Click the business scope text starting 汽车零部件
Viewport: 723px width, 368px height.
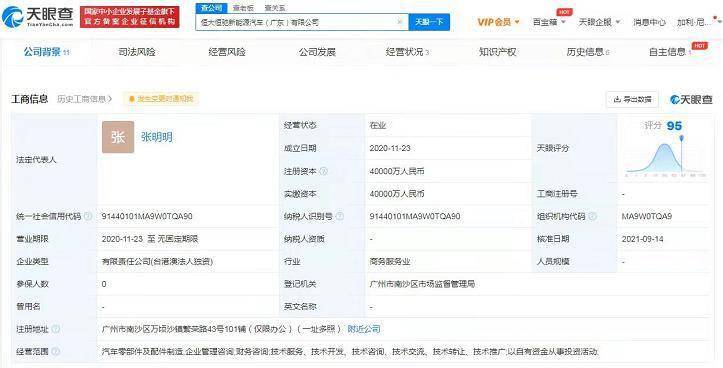pyautogui.click(x=350, y=351)
